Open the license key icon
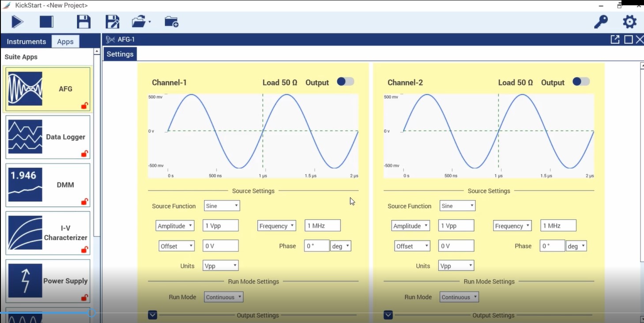This screenshot has width=644, height=323. point(601,22)
